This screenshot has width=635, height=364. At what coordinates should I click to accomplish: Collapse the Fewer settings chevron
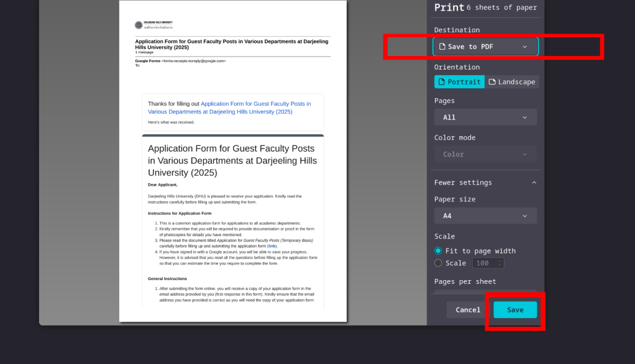click(x=534, y=183)
